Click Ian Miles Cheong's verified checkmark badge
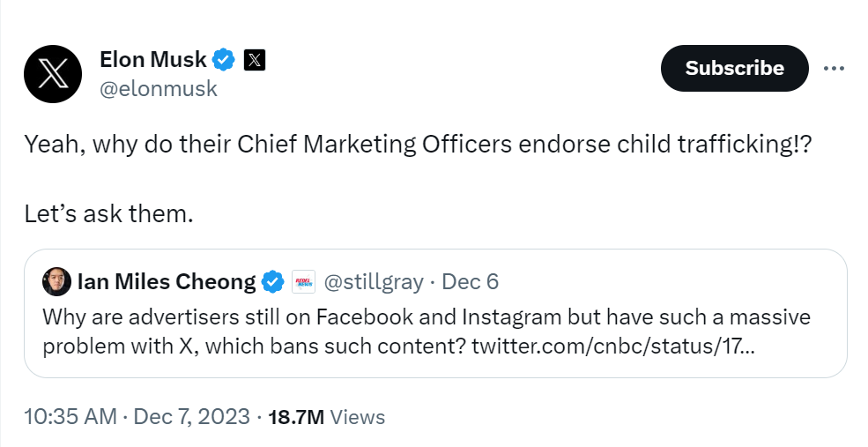 (272, 281)
